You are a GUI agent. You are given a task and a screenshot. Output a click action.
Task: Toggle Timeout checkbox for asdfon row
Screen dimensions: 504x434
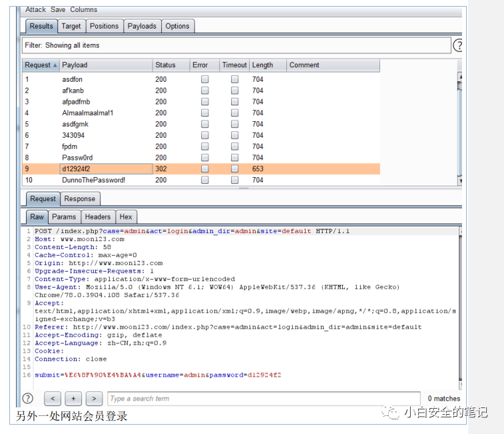[x=234, y=79]
